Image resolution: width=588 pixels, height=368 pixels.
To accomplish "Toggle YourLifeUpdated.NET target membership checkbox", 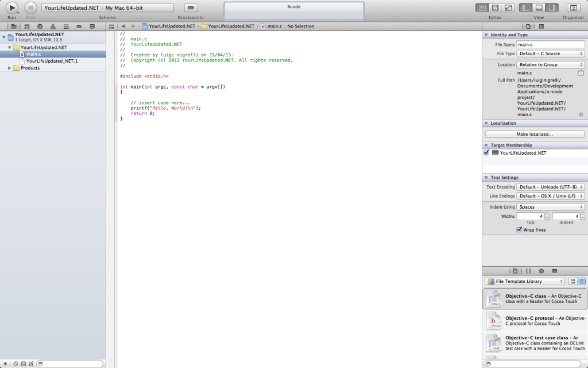I will click(x=486, y=153).
